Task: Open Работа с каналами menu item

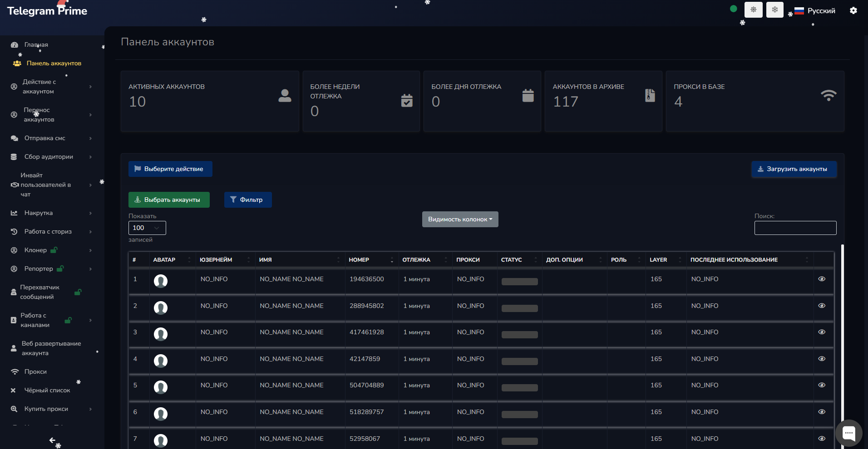Action: (51, 320)
